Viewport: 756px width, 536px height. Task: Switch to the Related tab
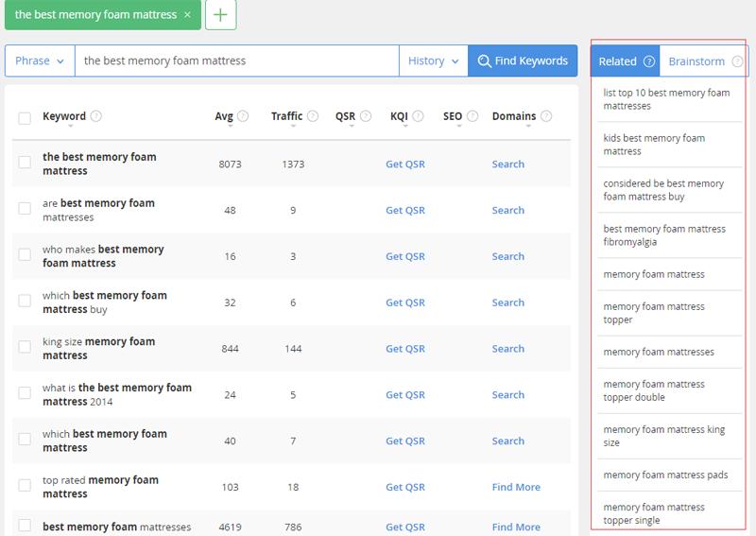click(626, 61)
